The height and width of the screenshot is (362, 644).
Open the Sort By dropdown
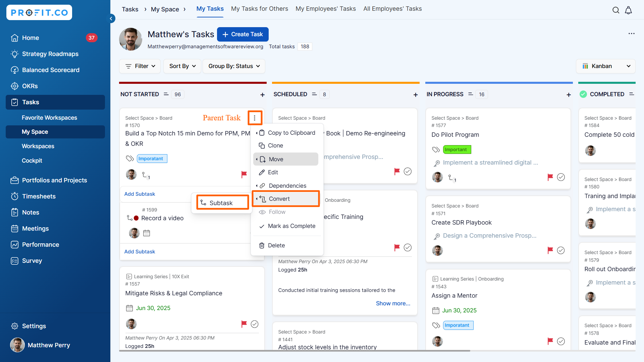(182, 66)
